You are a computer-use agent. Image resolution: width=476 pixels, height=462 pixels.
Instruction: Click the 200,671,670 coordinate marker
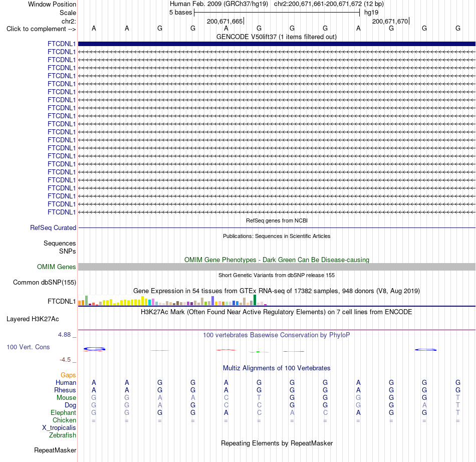(x=390, y=21)
